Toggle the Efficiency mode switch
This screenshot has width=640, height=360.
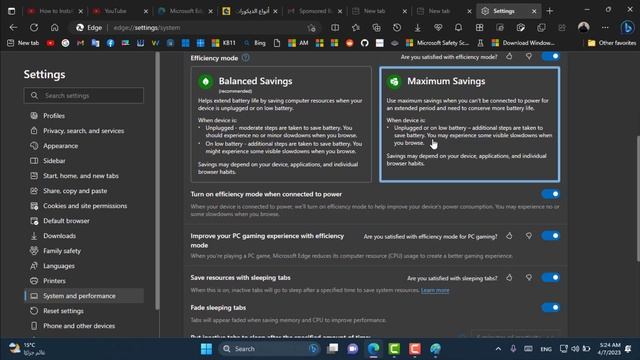coord(551,56)
